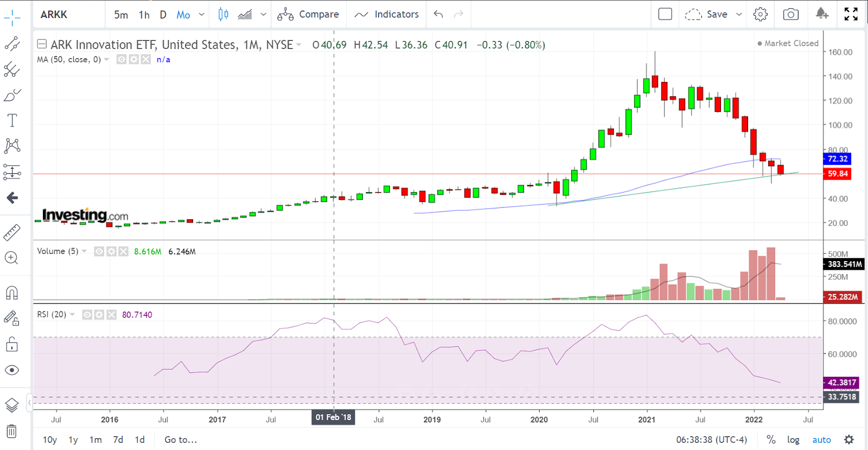Set the range to 1m

point(95,440)
